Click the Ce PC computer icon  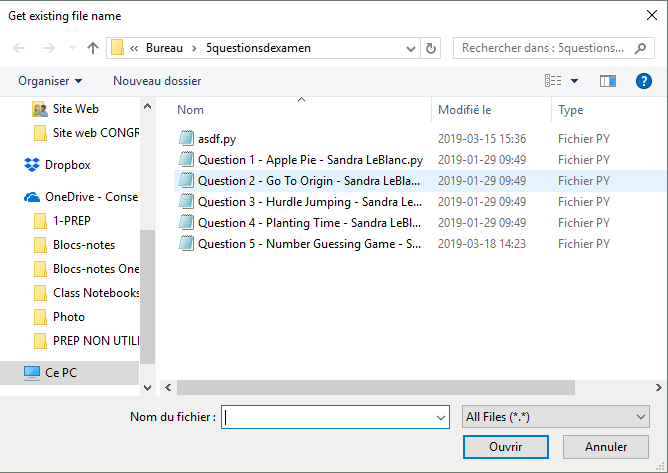point(32,373)
